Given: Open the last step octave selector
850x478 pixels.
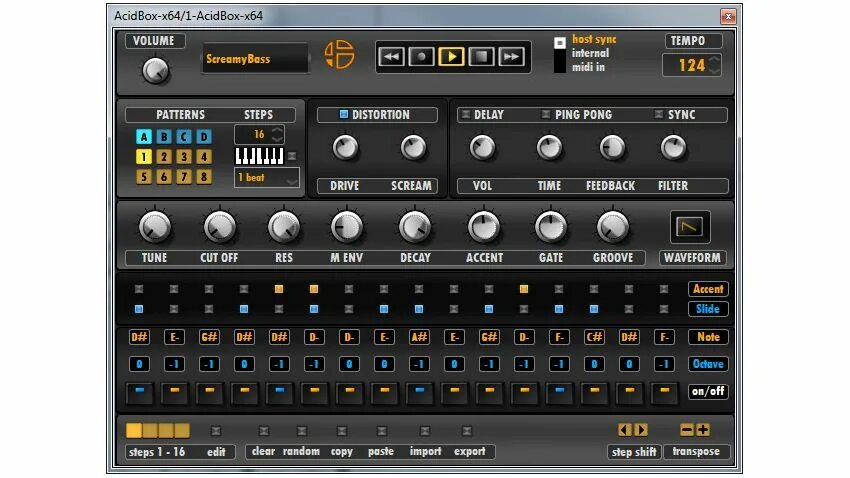Looking at the screenshot, I should 664,364.
